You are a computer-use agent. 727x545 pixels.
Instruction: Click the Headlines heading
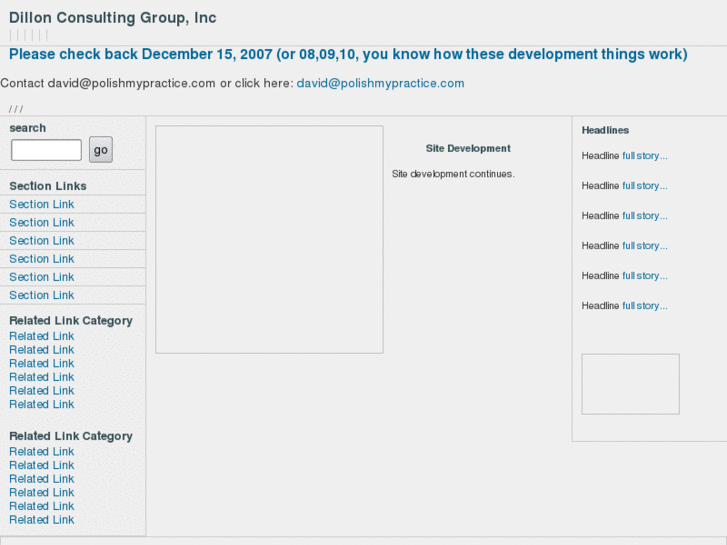point(606,130)
